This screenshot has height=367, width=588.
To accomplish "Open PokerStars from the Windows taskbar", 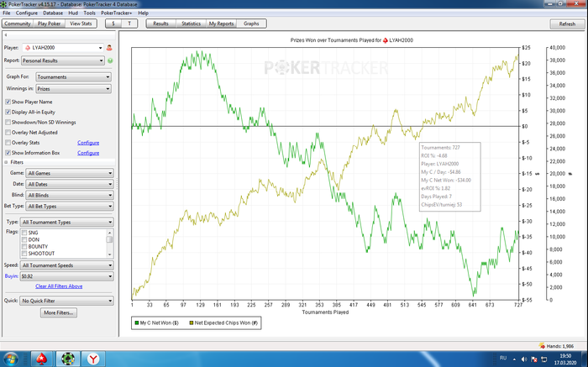I will [x=42, y=359].
